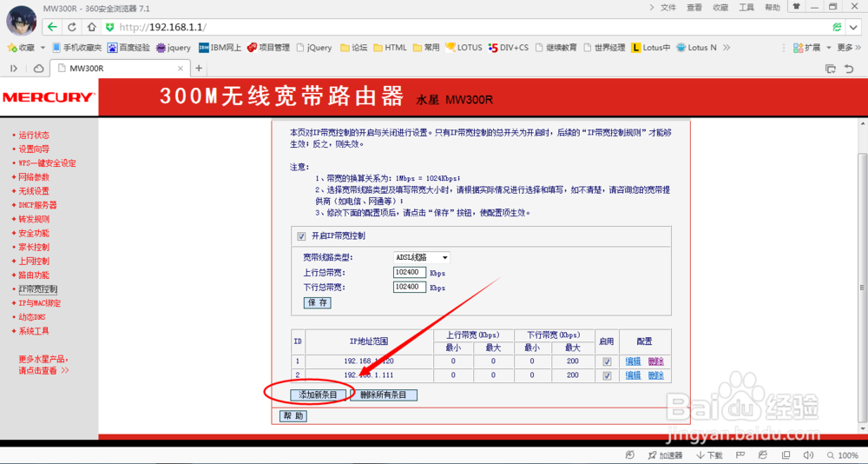
Task: Click the 更多水星产品 link in the sidebar
Action: pyautogui.click(x=43, y=365)
